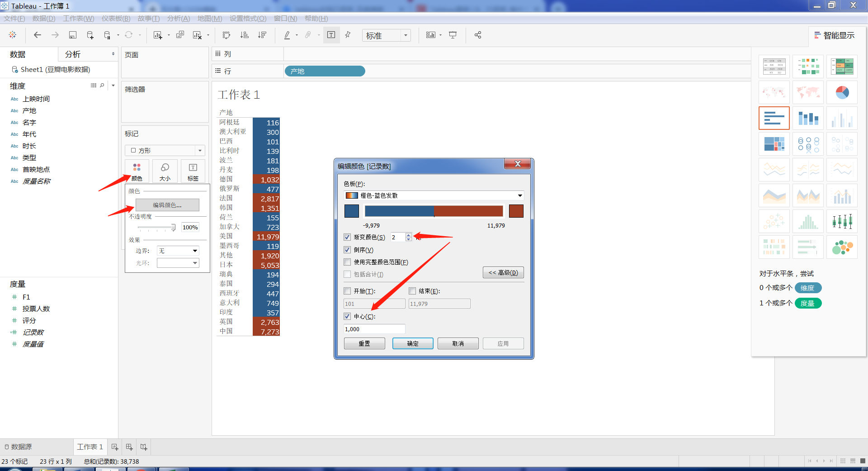Click the 编辑颜色... button
Viewport: 868px width, 471px height.
(x=167, y=205)
